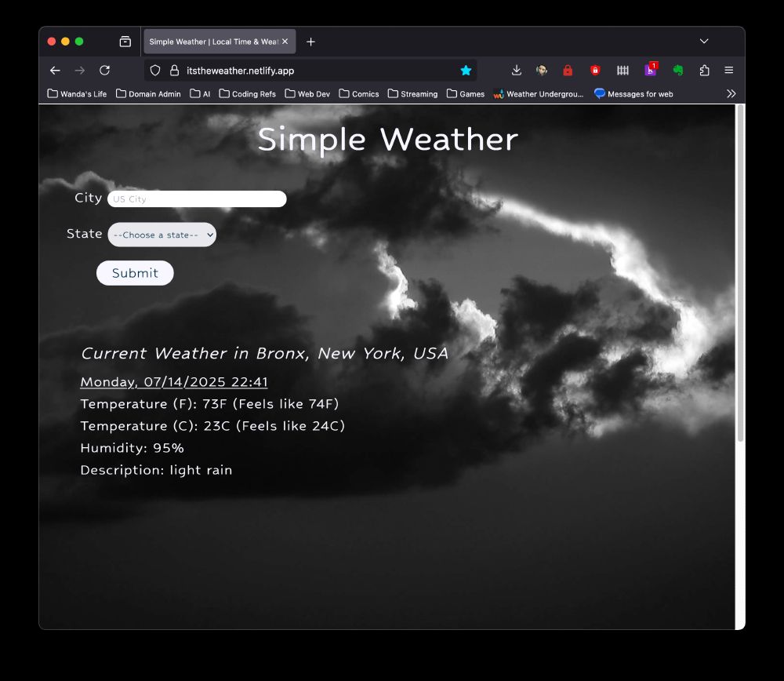Screen dimensions: 784x681
Task: Expand the hidden bookmarks overflow chevron
Action: pyautogui.click(x=731, y=94)
